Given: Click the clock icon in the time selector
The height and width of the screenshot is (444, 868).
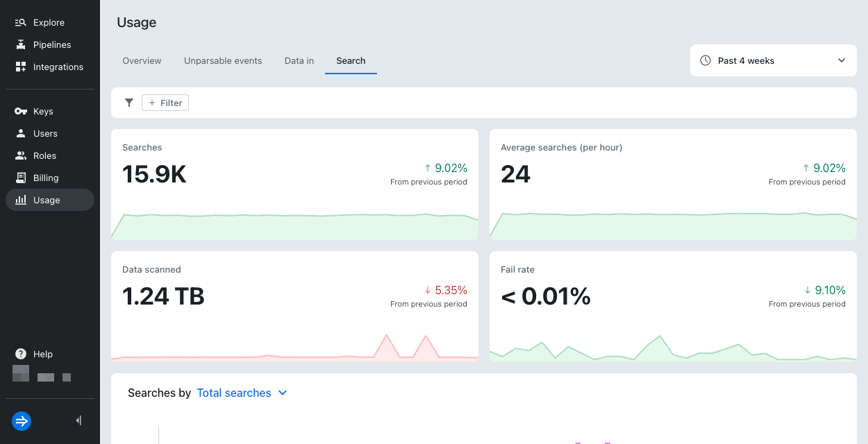Looking at the screenshot, I should (706, 60).
